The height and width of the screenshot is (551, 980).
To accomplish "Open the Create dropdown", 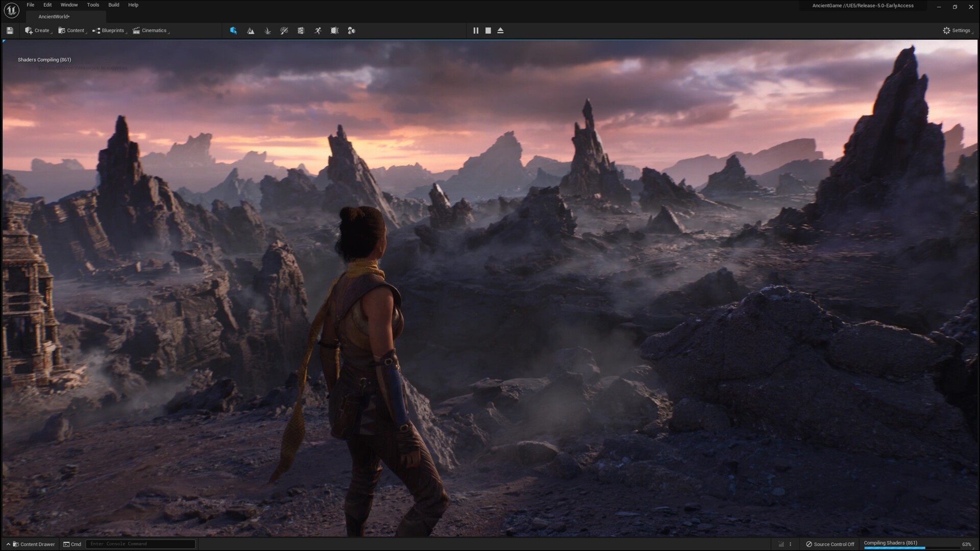I will tap(38, 31).
